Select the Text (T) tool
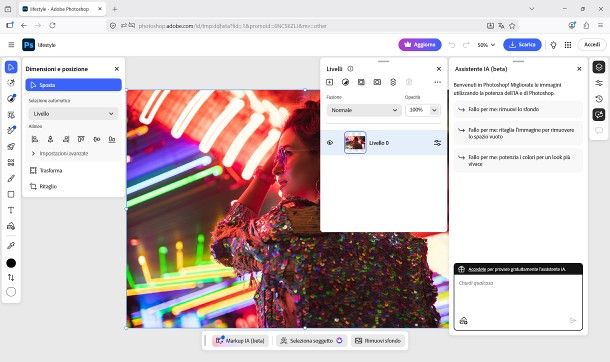610x362 pixels. 11,210
